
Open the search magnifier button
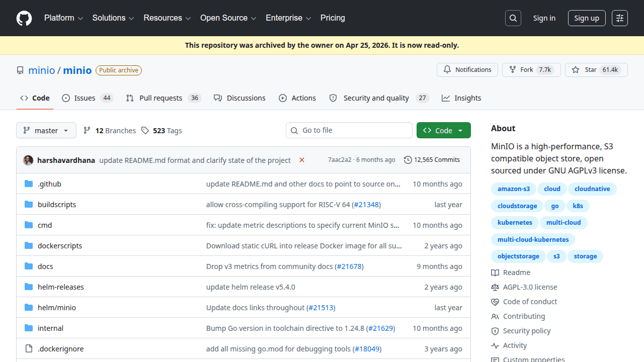[513, 18]
